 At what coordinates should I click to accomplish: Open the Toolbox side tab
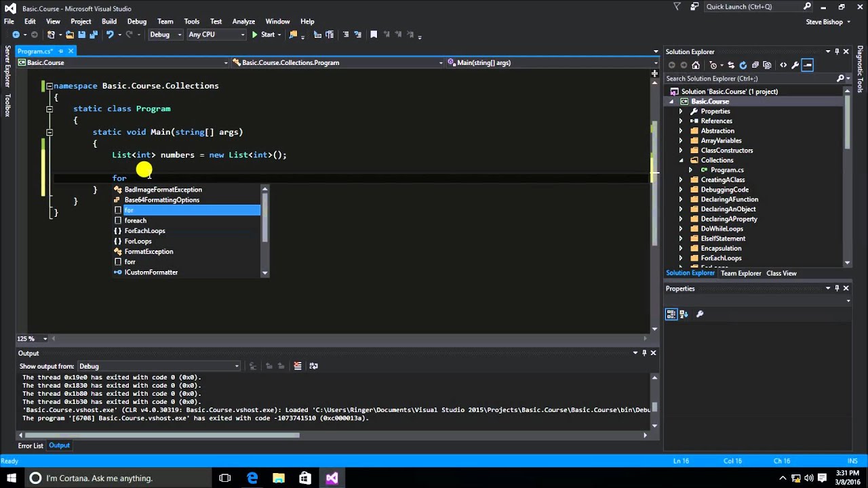7,105
